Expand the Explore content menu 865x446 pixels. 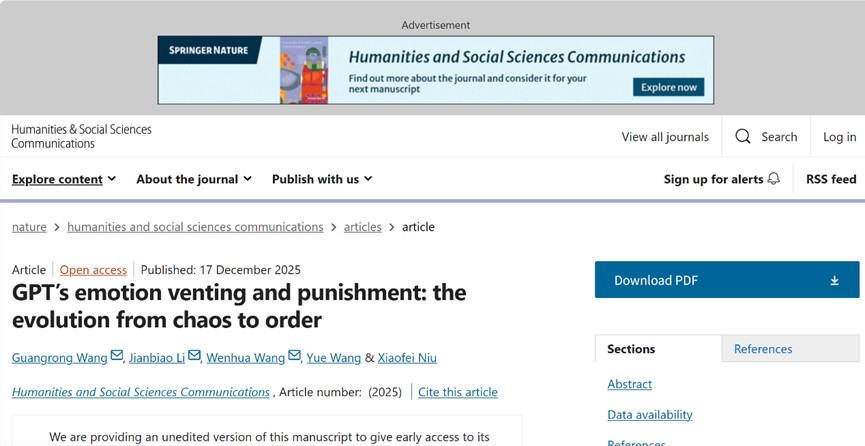(64, 179)
